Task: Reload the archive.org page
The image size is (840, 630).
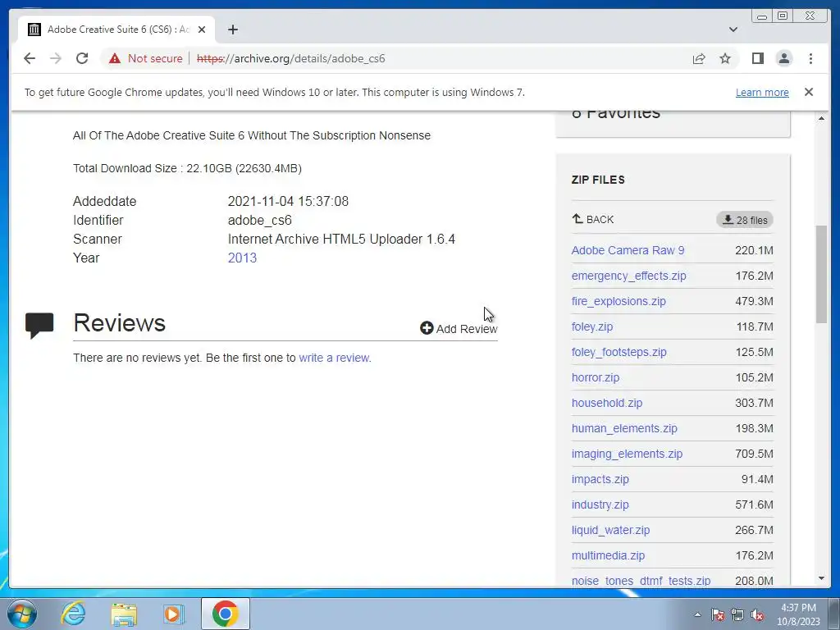Action: click(x=82, y=58)
